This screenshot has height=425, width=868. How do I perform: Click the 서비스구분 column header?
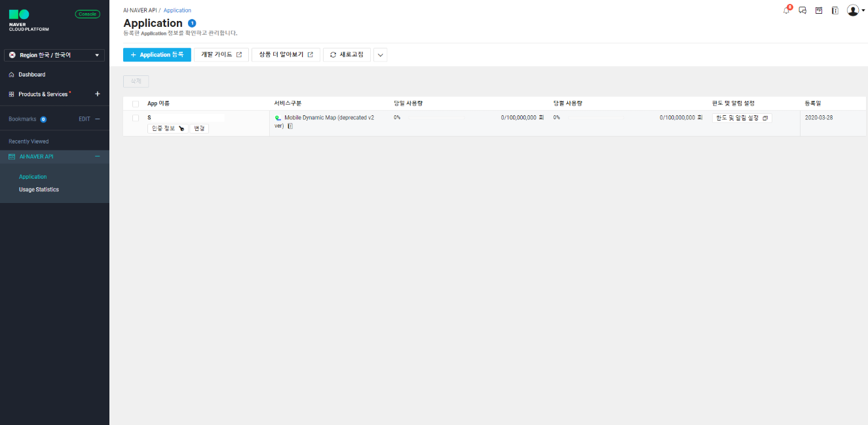tap(288, 103)
